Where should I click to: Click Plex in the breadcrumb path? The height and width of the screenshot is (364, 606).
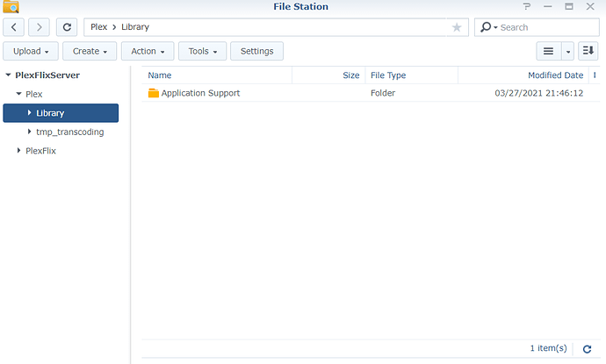coord(98,26)
